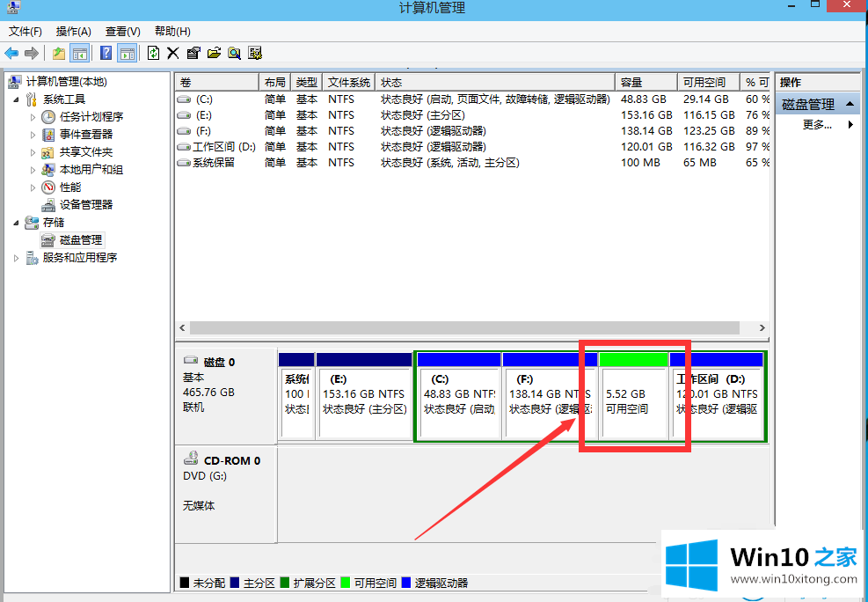868x602 pixels.
Task: Select the 系统保留 volume row
Action: coord(473,163)
